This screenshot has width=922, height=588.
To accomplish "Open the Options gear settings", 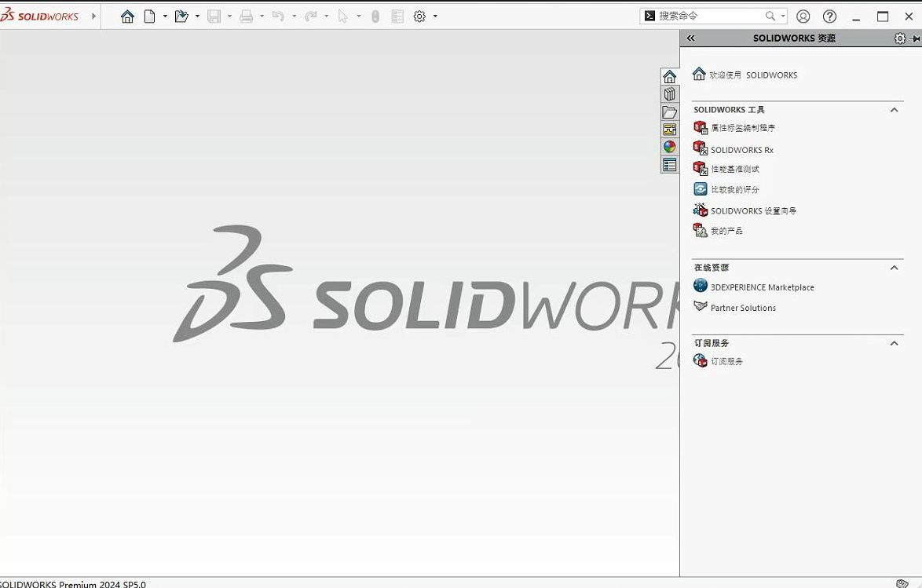I will [x=419, y=16].
